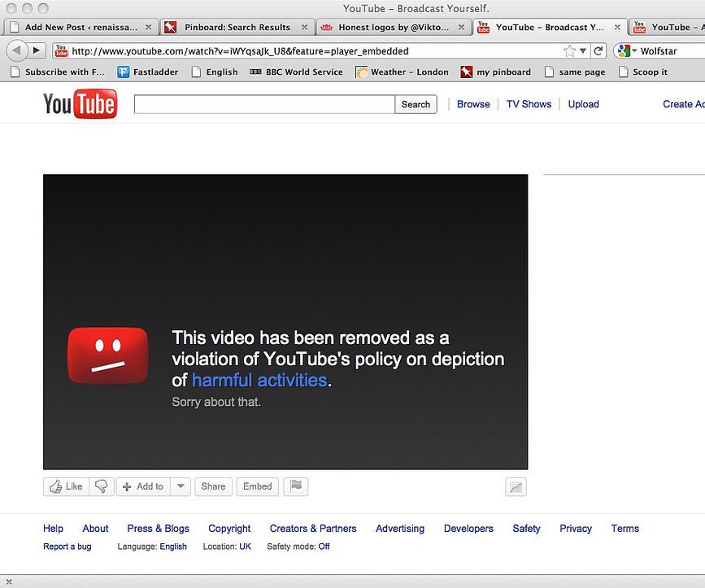The width and height of the screenshot is (705, 588).
Task: Click the sad face removed-video icon
Action: pos(108,355)
